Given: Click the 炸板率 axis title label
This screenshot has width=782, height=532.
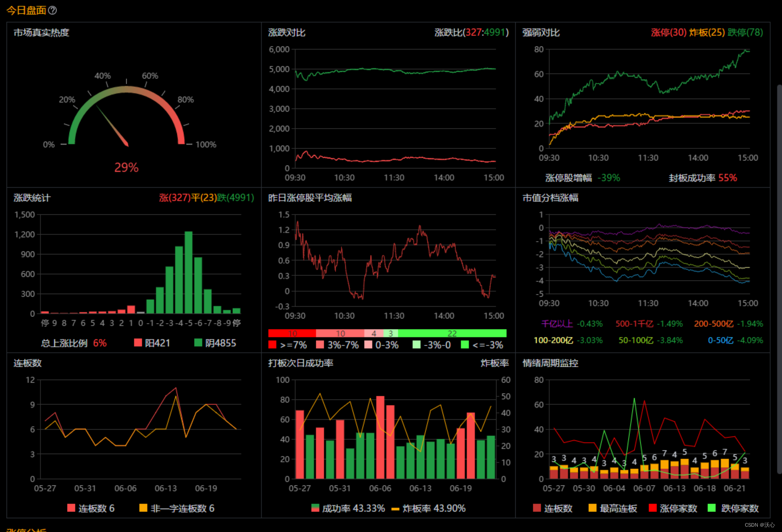Looking at the screenshot, I should [x=495, y=363].
